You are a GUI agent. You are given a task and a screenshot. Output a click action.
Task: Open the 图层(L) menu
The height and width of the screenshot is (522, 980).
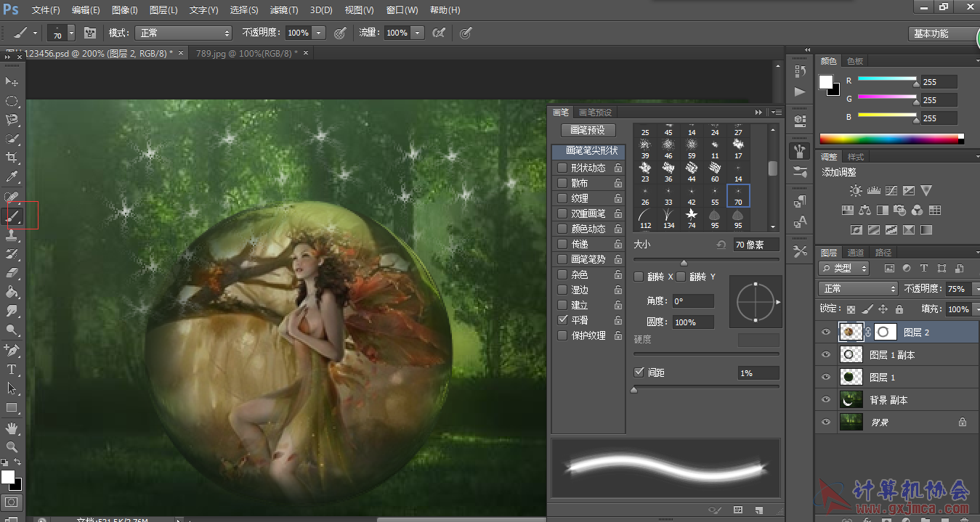[x=163, y=10]
